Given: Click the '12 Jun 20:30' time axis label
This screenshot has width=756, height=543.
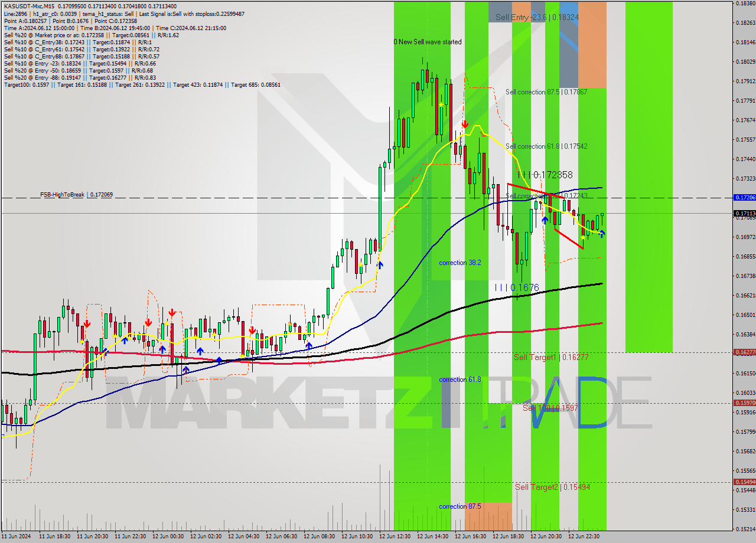Looking at the screenshot, I should coord(546,537).
